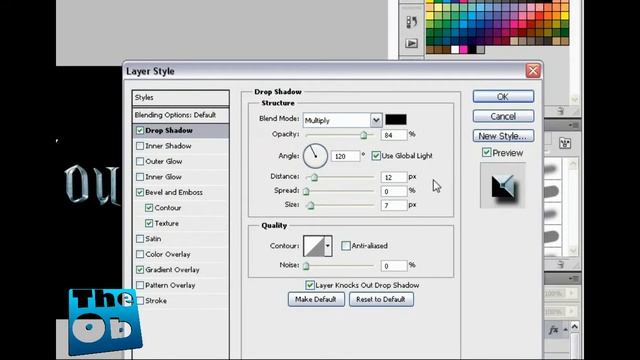
Task: Select Blending Options: Default entry
Action: pyautogui.click(x=180, y=115)
